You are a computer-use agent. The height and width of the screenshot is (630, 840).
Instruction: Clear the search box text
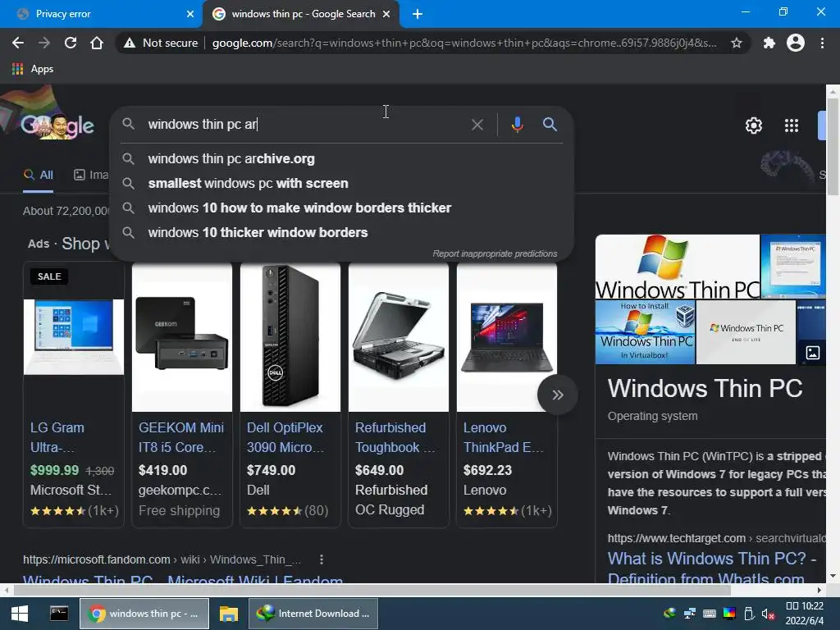coord(477,125)
